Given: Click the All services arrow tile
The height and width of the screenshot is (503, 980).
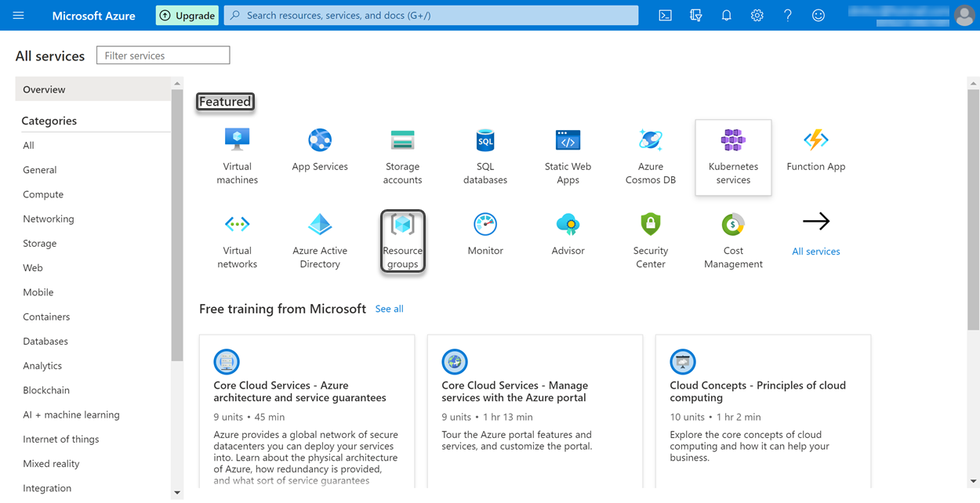Looking at the screenshot, I should (816, 234).
